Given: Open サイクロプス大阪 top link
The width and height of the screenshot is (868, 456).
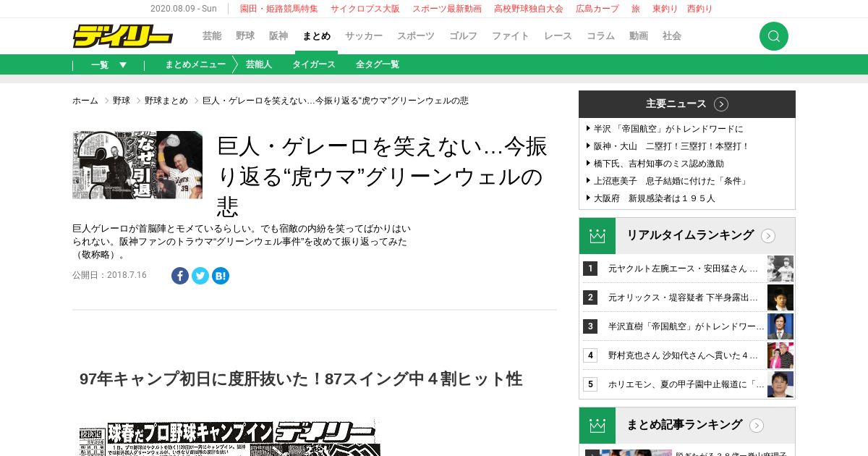Looking at the screenshot, I should pos(365,9).
